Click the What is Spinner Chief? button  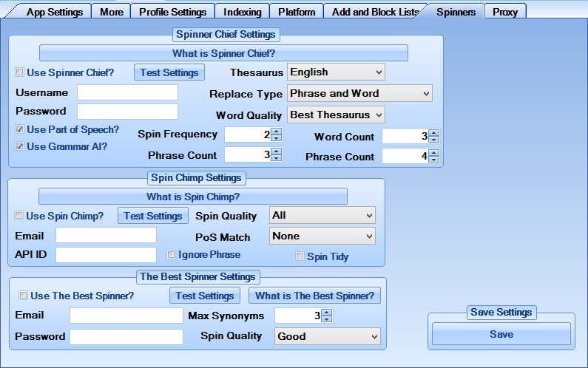click(x=223, y=53)
